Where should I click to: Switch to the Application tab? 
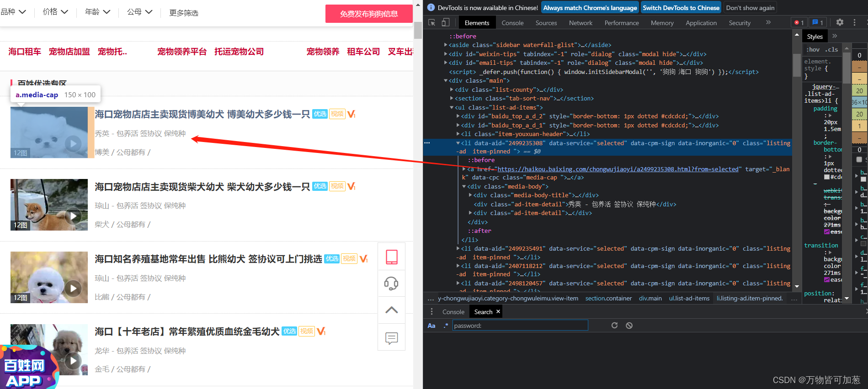[701, 23]
